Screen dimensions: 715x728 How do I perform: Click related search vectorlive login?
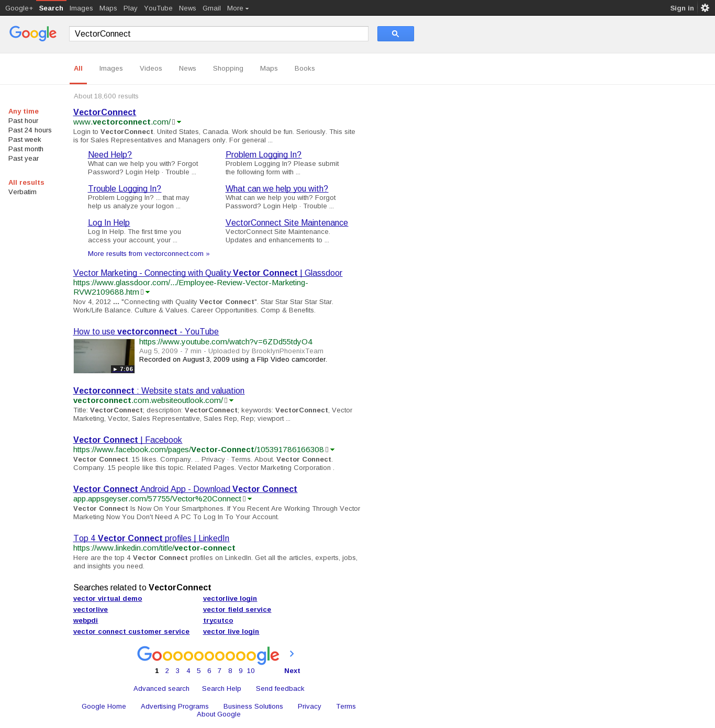point(230,599)
